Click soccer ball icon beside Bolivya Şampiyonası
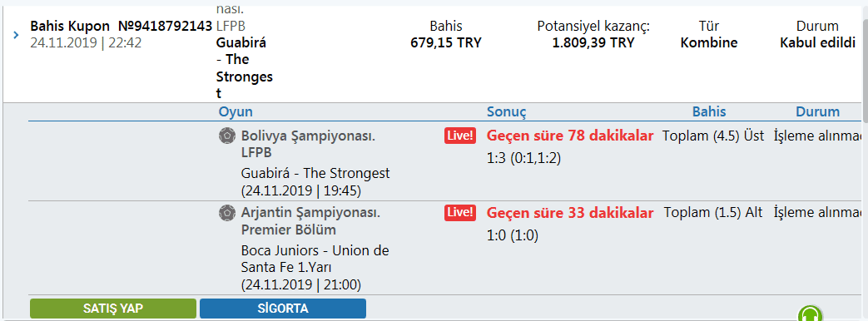The image size is (868, 321). (x=226, y=136)
